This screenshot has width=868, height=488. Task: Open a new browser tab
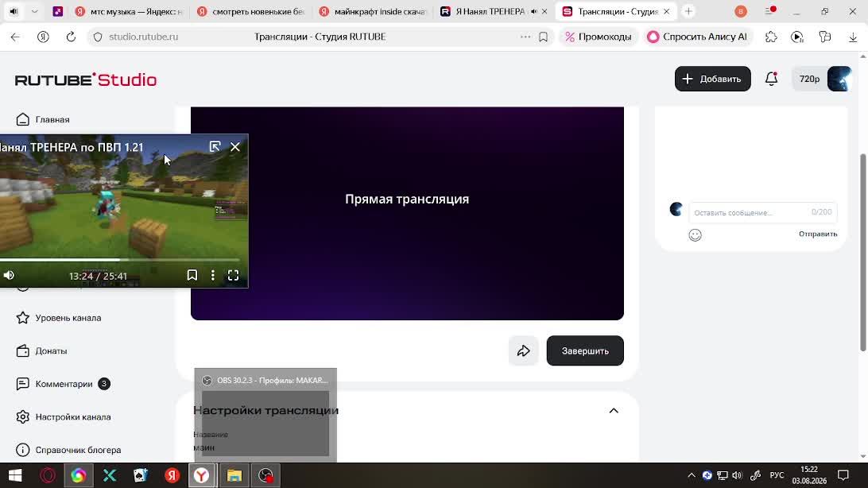[x=688, y=12]
